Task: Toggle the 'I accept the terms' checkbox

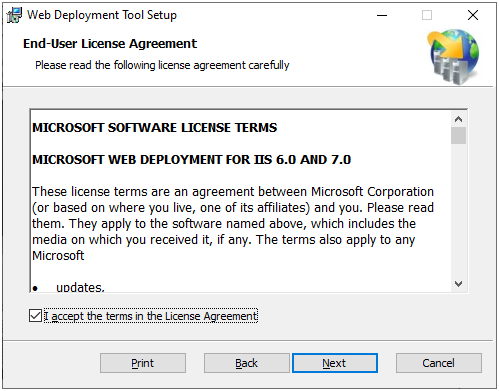Action: tap(35, 316)
